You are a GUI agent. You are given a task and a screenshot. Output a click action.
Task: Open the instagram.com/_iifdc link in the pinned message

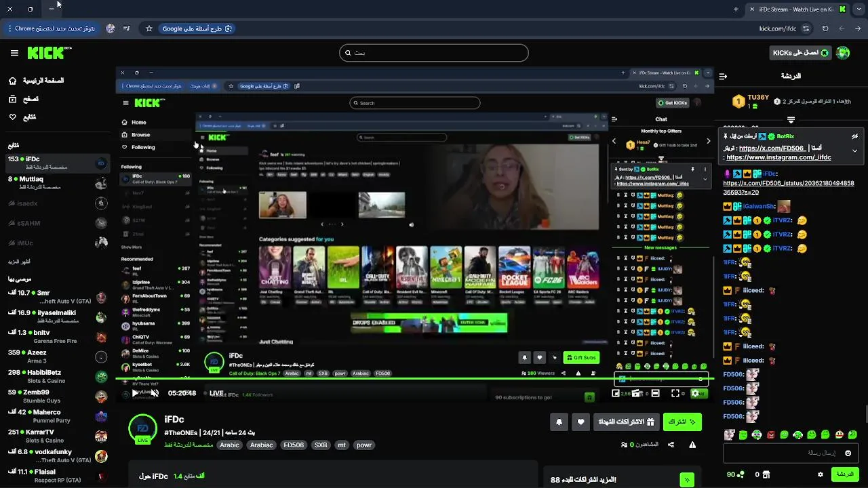pos(778,157)
